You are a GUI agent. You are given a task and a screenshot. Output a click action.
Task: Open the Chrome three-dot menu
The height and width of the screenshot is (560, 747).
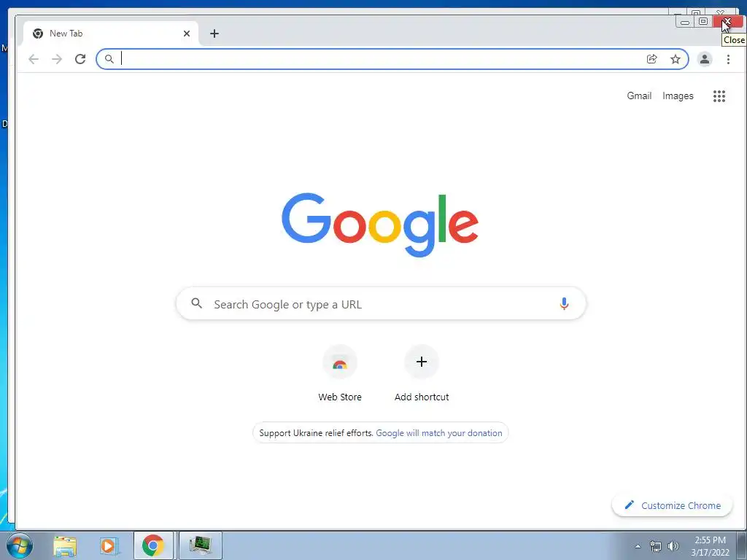click(728, 59)
